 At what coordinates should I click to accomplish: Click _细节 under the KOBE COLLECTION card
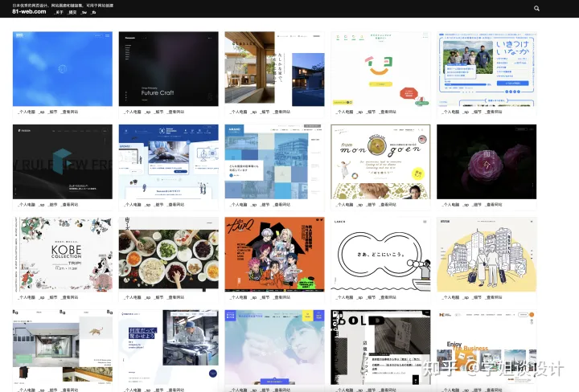coord(53,297)
